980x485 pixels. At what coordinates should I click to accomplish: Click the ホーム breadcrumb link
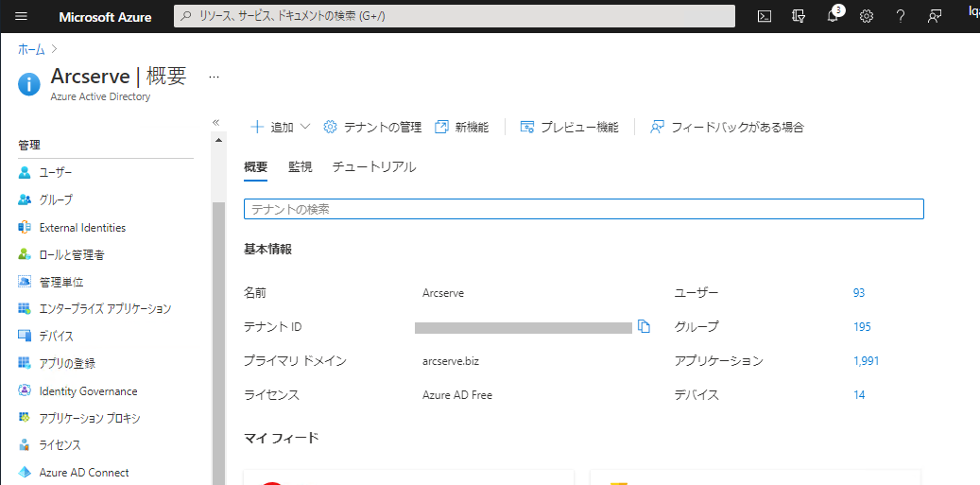click(31, 49)
